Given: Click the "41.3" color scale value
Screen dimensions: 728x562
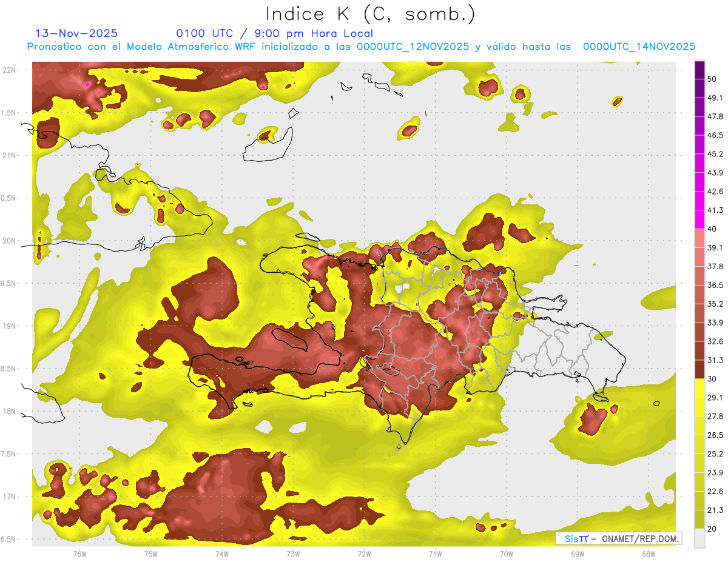Looking at the screenshot, I should pyautogui.click(x=715, y=210).
